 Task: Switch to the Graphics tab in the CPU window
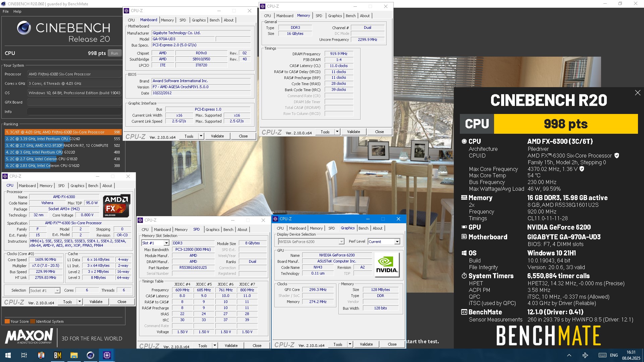click(x=77, y=186)
